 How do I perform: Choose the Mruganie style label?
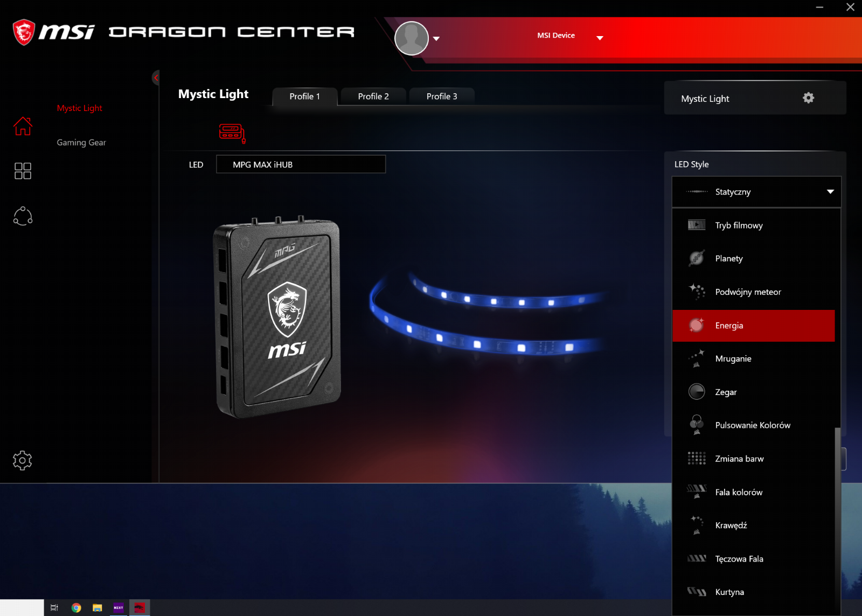(733, 359)
